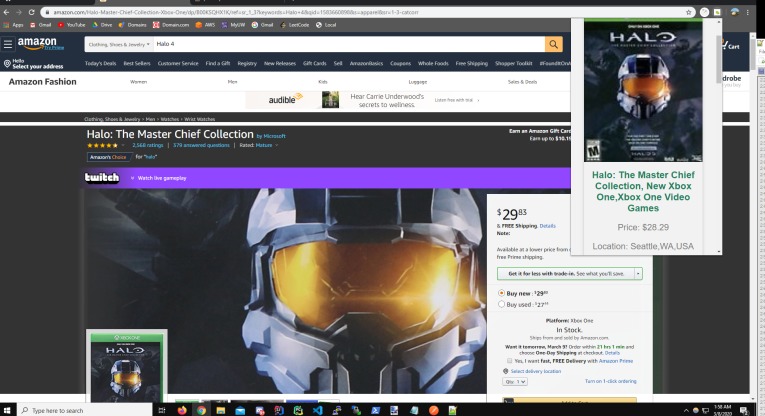Open the Women fashion tab
The height and width of the screenshot is (416, 765).
pyautogui.click(x=139, y=82)
